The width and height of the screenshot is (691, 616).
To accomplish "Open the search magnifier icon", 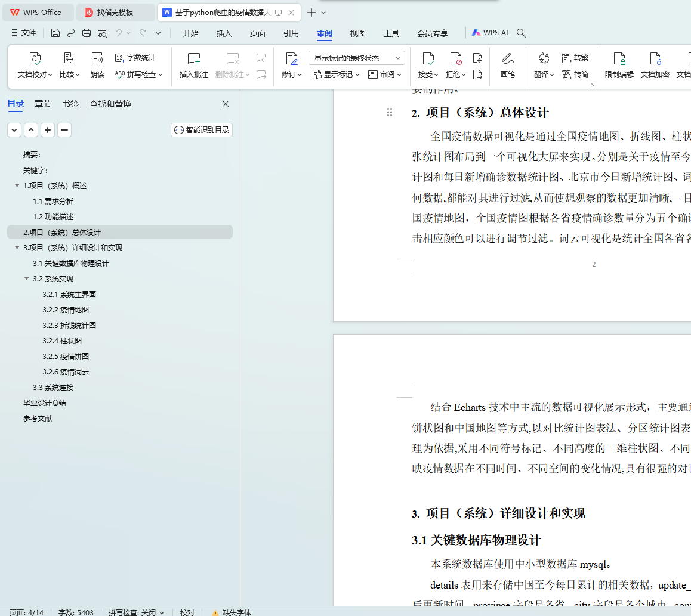I will 521,33.
